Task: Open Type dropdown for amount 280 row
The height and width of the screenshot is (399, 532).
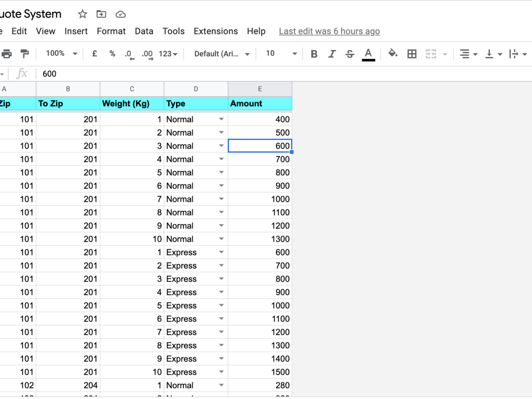Action: point(221,385)
